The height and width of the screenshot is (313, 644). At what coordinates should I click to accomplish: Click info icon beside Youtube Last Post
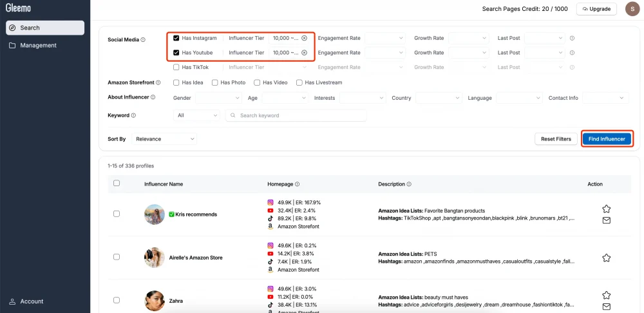(x=572, y=53)
